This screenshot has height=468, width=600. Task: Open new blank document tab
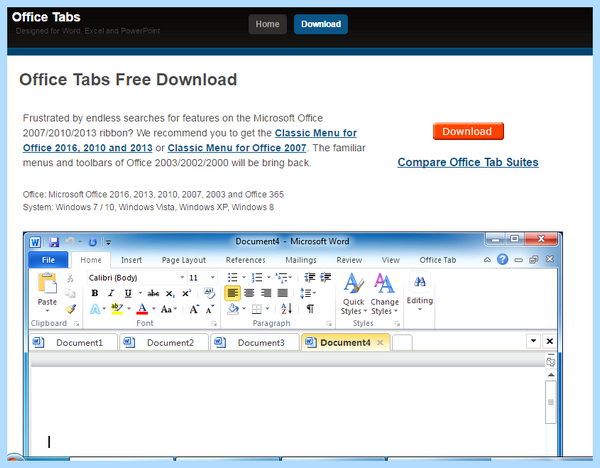click(402, 342)
